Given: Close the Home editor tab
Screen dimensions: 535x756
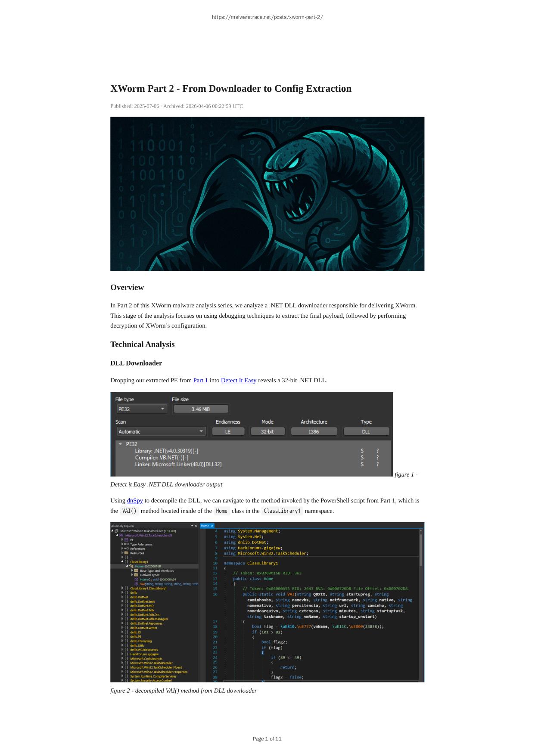Looking at the screenshot, I should [212, 526].
